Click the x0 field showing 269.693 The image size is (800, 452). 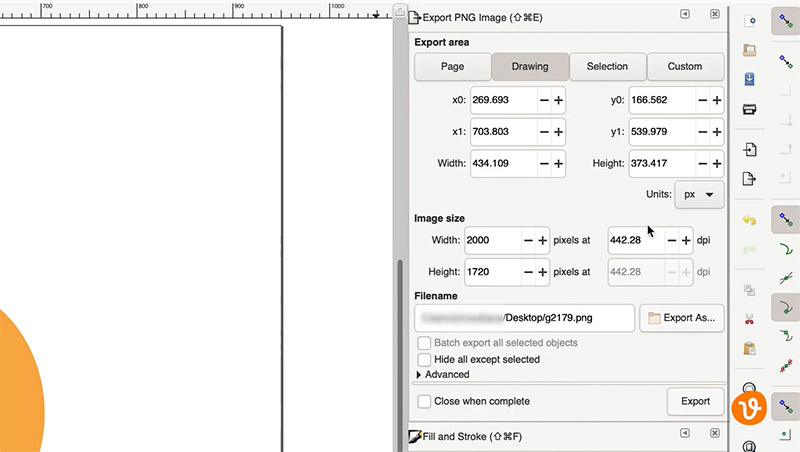tap(504, 100)
